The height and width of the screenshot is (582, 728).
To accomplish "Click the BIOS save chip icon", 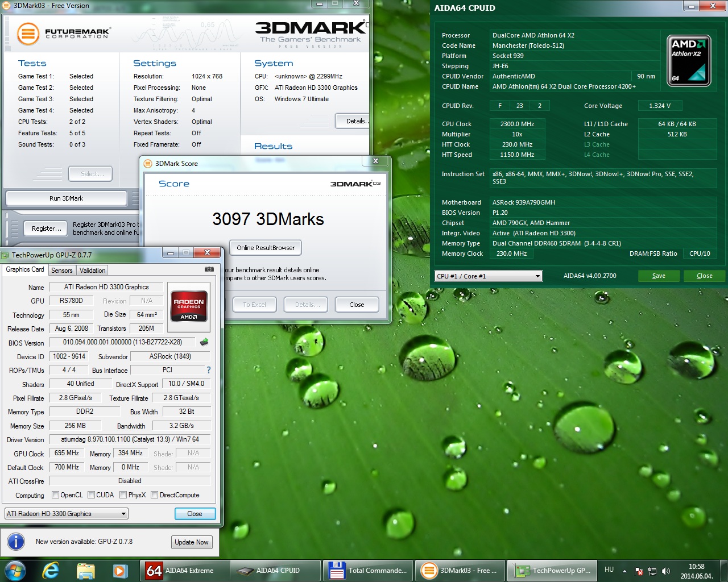I will click(x=204, y=342).
